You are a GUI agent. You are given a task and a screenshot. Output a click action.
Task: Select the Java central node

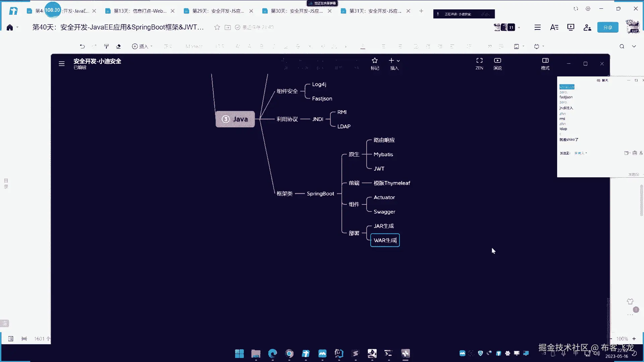(235, 119)
